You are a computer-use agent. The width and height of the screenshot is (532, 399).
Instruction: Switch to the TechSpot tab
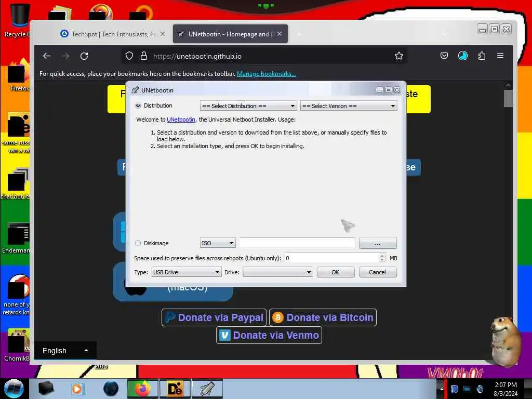point(112,34)
